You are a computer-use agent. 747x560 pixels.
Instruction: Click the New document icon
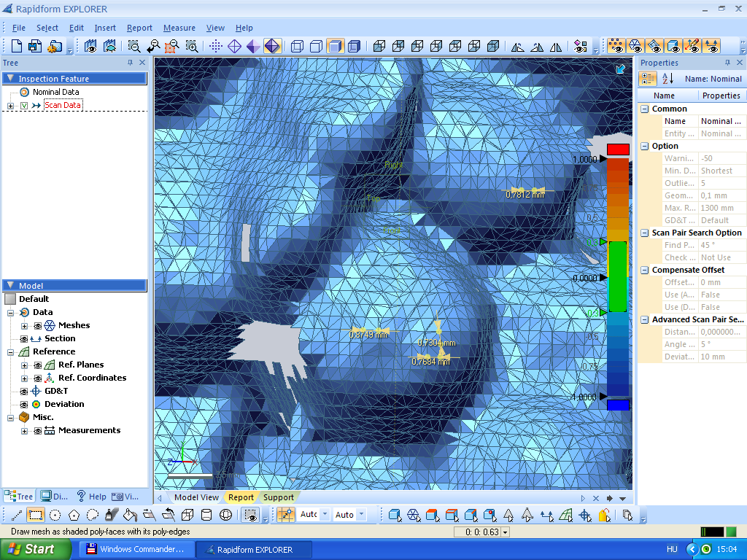[16, 46]
